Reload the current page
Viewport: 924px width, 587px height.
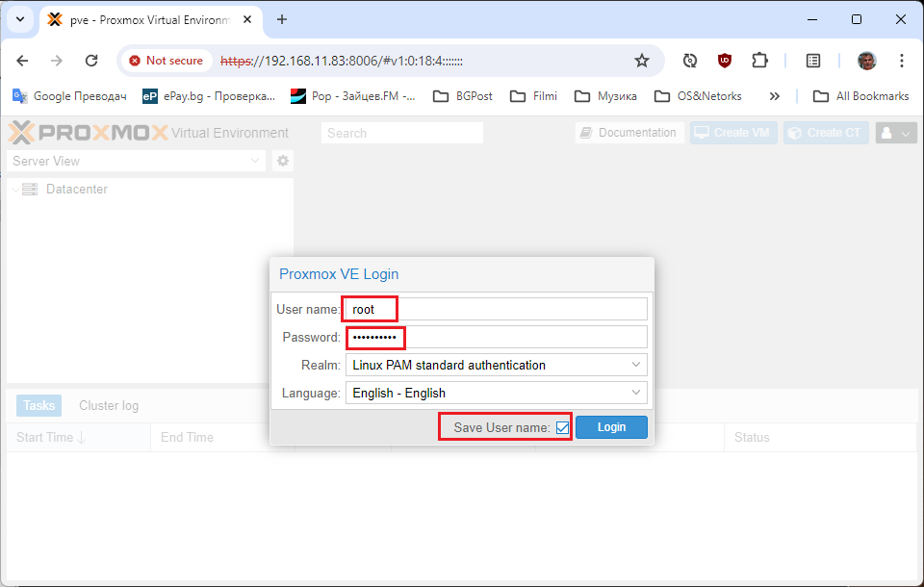(91, 61)
